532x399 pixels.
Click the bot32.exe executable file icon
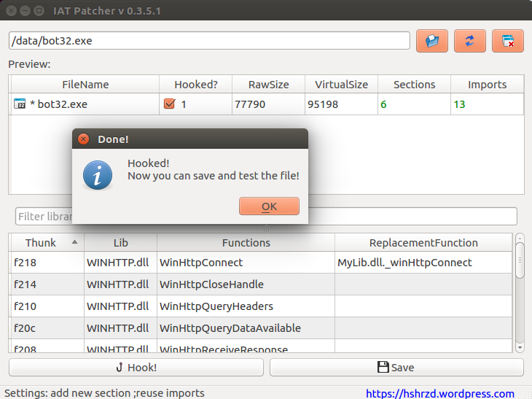(20, 104)
